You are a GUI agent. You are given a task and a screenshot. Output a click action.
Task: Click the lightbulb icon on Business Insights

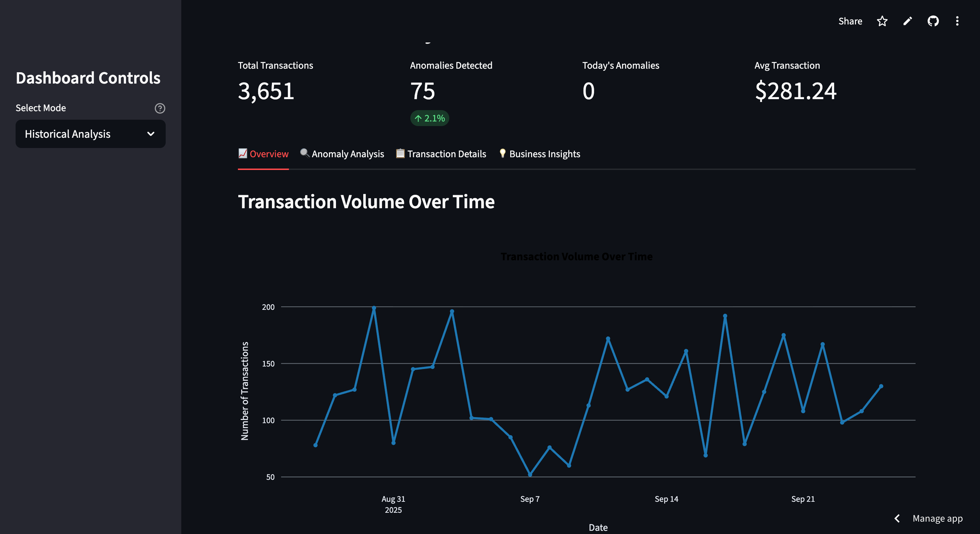click(502, 153)
